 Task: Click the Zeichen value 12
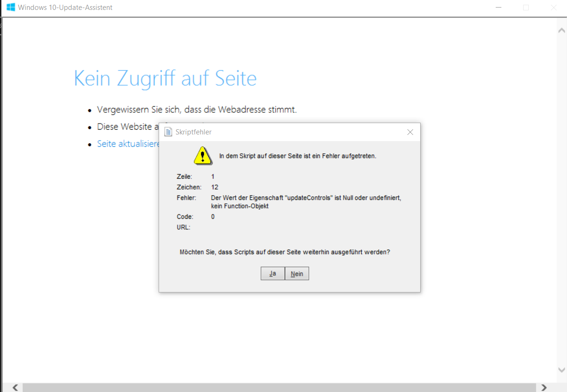tap(215, 187)
